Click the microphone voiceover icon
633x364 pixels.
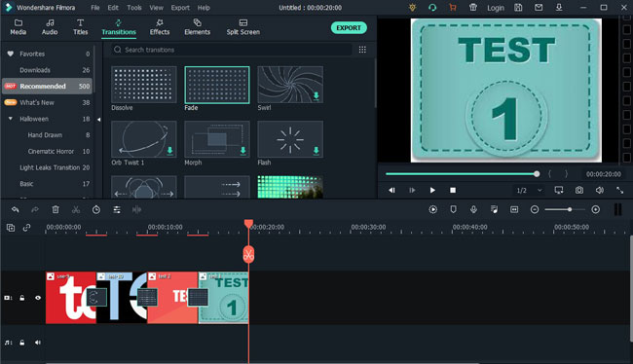pos(473,209)
